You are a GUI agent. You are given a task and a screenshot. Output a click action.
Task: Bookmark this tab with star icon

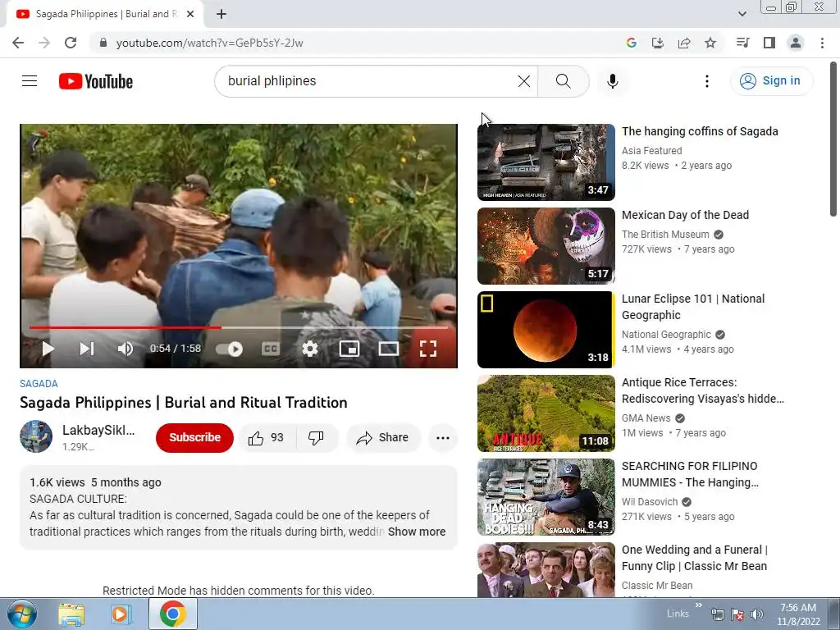click(x=710, y=43)
